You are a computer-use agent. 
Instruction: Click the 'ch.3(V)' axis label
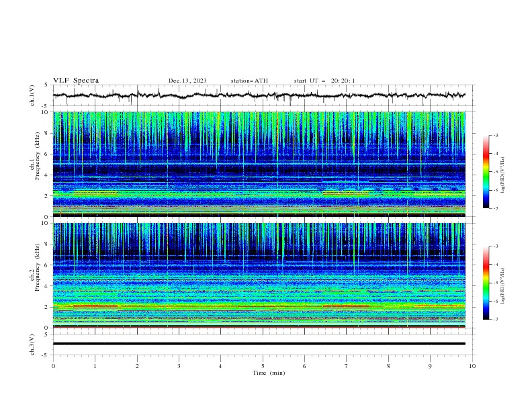pyautogui.click(x=32, y=345)
